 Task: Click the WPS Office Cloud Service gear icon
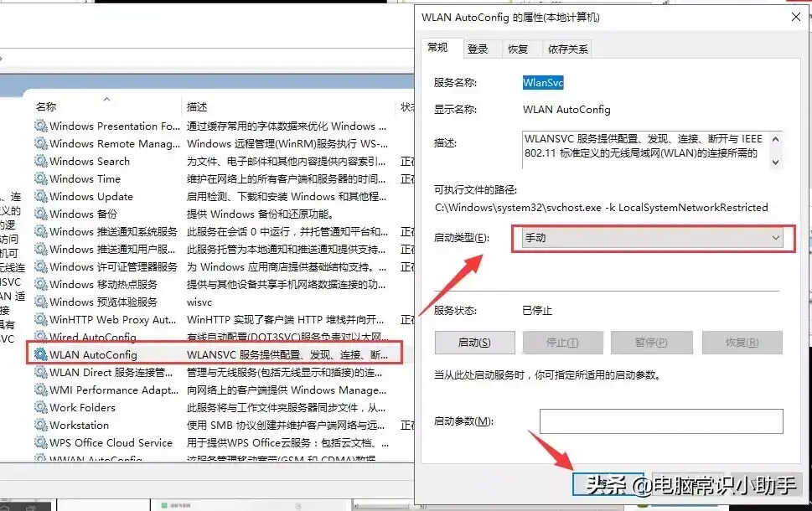pyautogui.click(x=40, y=442)
